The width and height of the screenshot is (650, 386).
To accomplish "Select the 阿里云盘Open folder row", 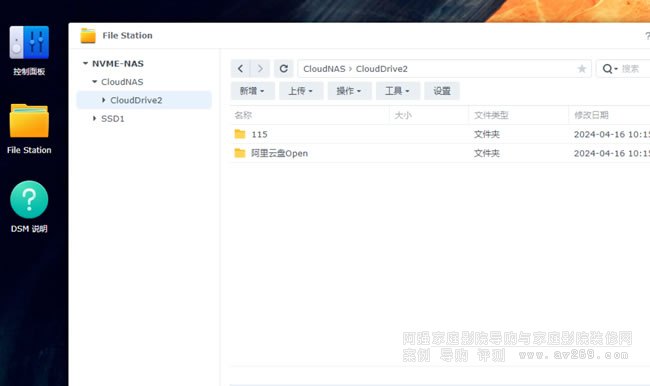I will point(440,153).
